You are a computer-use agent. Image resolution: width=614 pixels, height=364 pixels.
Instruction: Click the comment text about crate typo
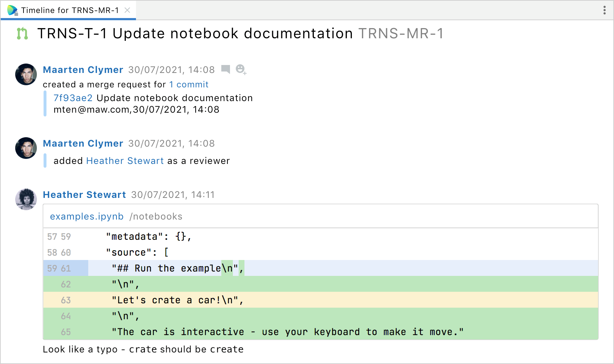143,349
